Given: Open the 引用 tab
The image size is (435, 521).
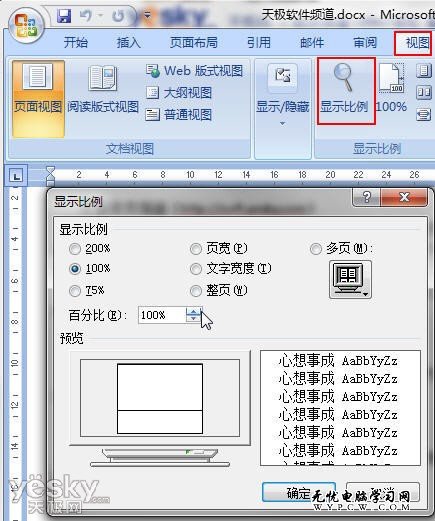Looking at the screenshot, I should (x=259, y=43).
